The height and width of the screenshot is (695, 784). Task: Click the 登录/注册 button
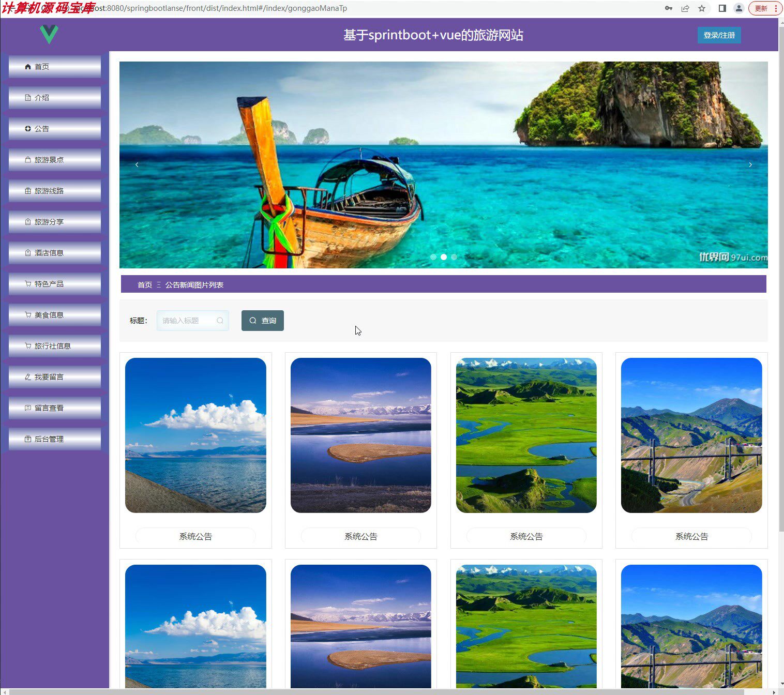tap(719, 35)
